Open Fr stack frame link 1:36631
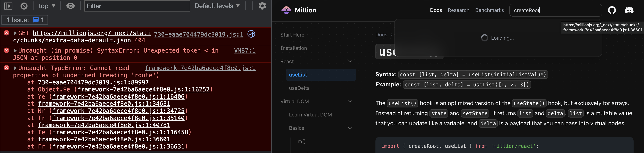 pos(118,147)
